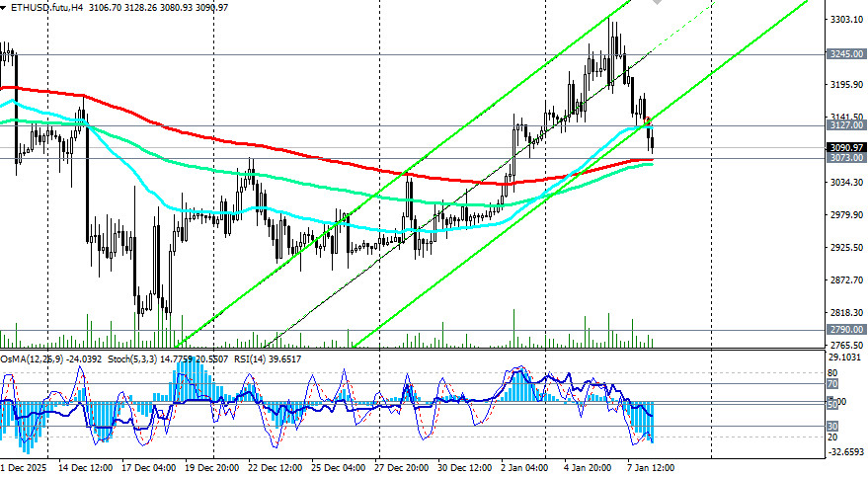Click the indicator level 30 label

pos(832,426)
